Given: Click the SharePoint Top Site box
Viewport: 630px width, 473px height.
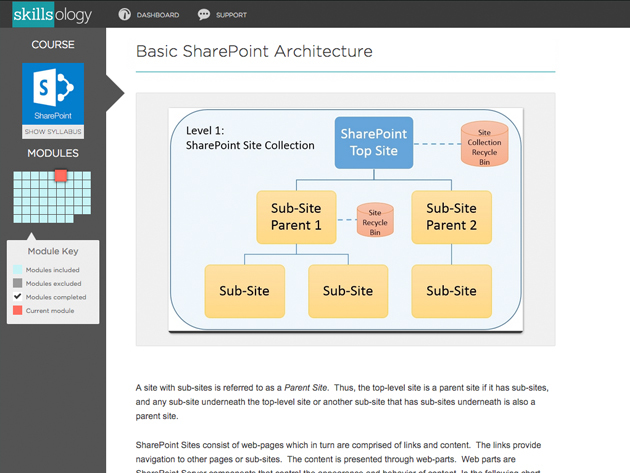Looking at the screenshot, I should [373, 142].
